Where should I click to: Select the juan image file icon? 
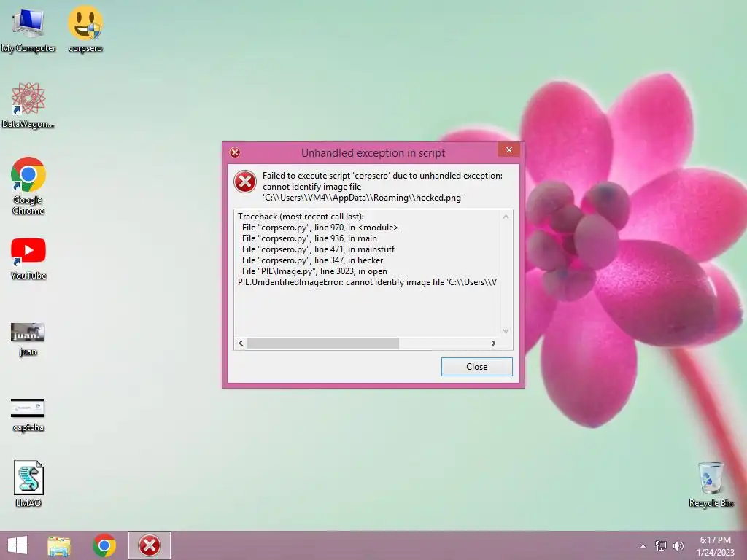click(x=28, y=339)
